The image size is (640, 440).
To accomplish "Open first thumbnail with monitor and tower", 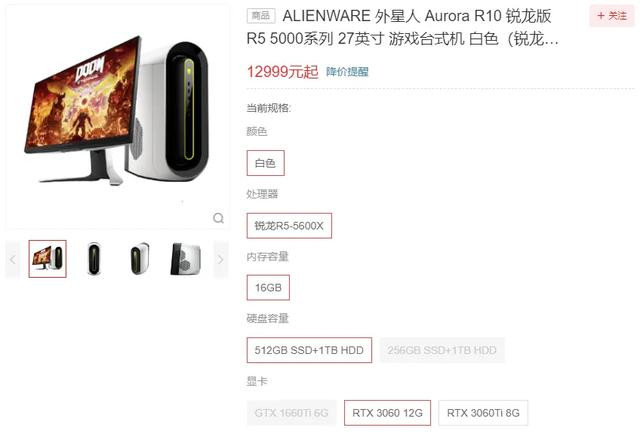I will click(47, 259).
